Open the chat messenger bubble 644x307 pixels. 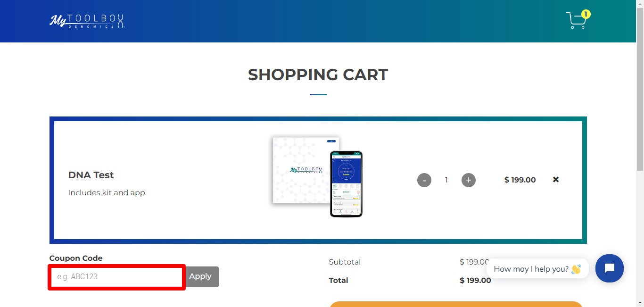tap(610, 268)
